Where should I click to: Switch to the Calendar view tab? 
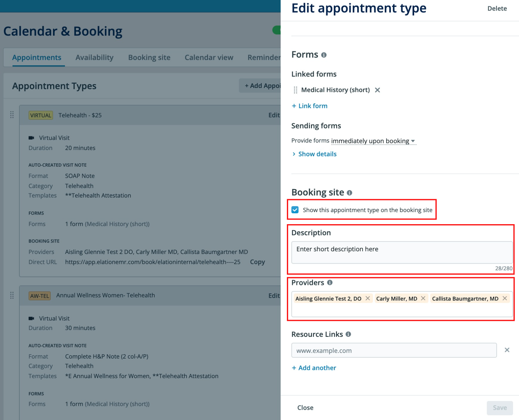tap(209, 57)
